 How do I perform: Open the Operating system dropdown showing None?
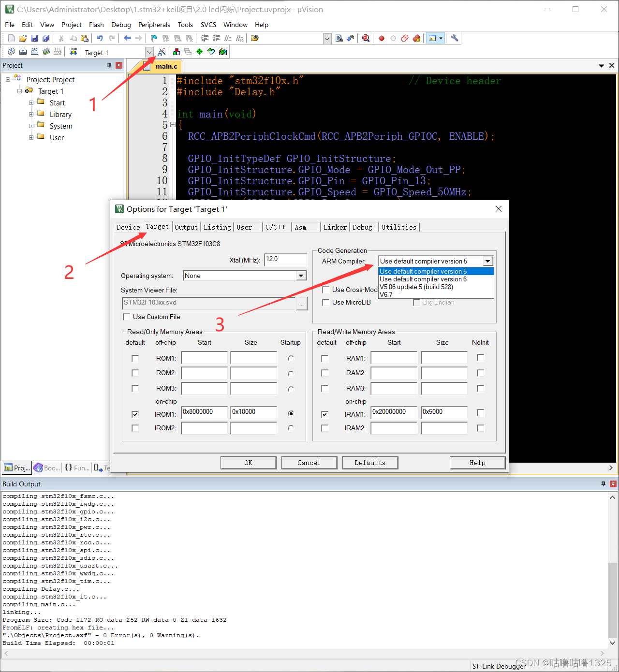coord(301,276)
